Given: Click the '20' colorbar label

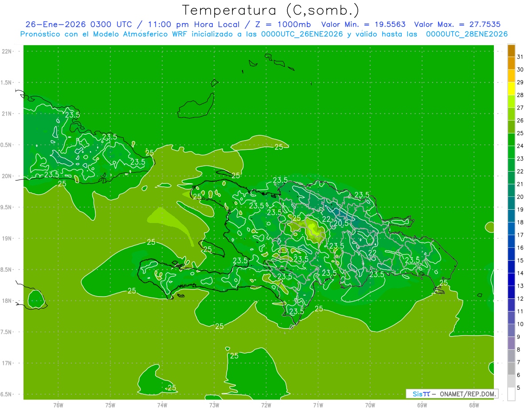Looking at the screenshot, I should [520, 197].
